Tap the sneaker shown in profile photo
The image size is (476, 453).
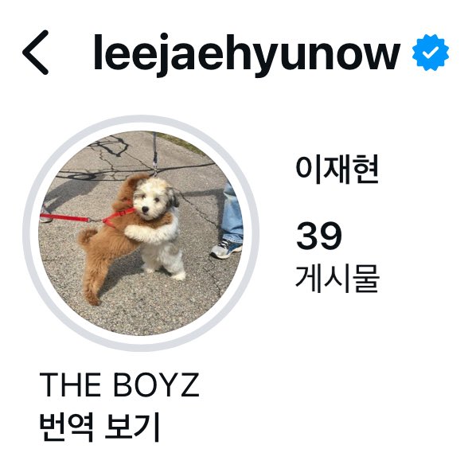[226, 249]
